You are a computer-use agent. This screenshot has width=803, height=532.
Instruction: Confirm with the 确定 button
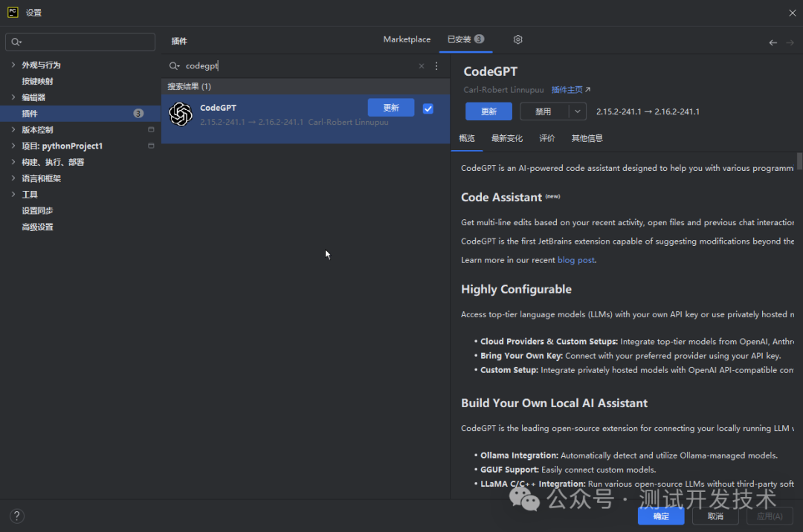click(x=661, y=516)
